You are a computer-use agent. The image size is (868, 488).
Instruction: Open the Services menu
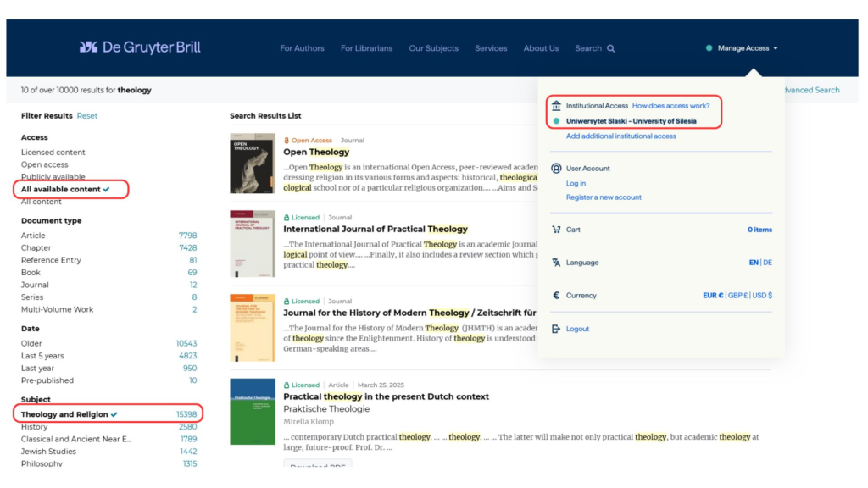pos(491,48)
